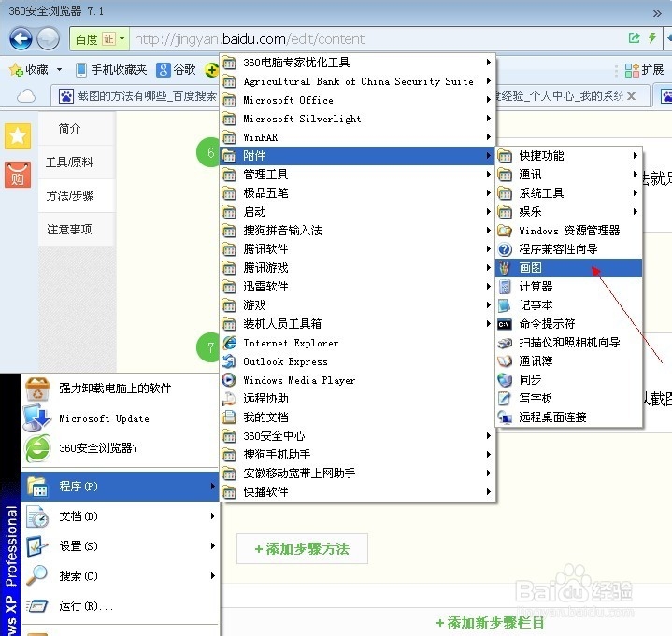Screen dimensions: 672x636
Task: Open 我的文档 in programs menu
Action: pyautogui.click(x=357, y=417)
